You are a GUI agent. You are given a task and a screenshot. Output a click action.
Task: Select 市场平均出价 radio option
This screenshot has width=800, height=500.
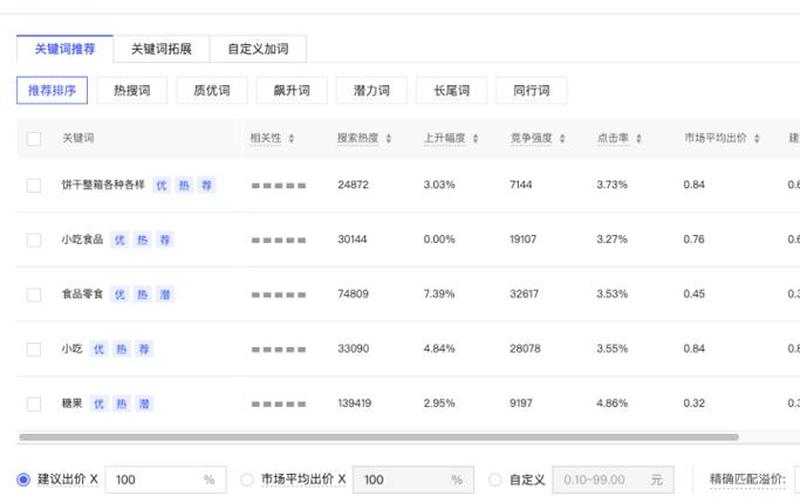(247, 480)
